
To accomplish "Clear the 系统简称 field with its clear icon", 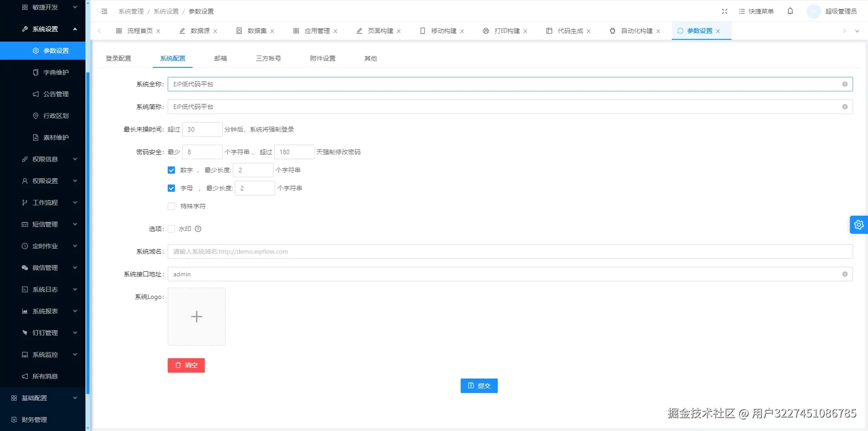I will pyautogui.click(x=844, y=107).
